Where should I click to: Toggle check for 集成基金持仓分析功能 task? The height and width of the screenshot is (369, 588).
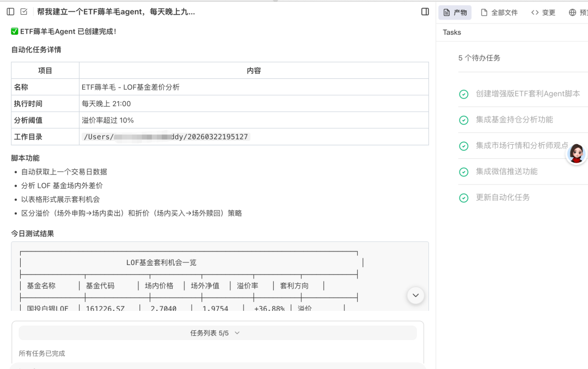(x=464, y=120)
